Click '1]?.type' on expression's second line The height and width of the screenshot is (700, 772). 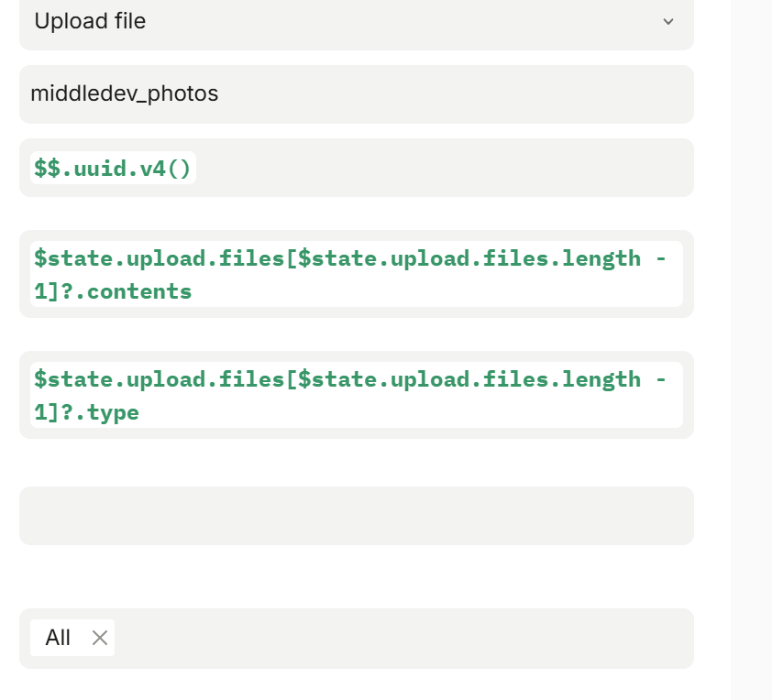86,412
